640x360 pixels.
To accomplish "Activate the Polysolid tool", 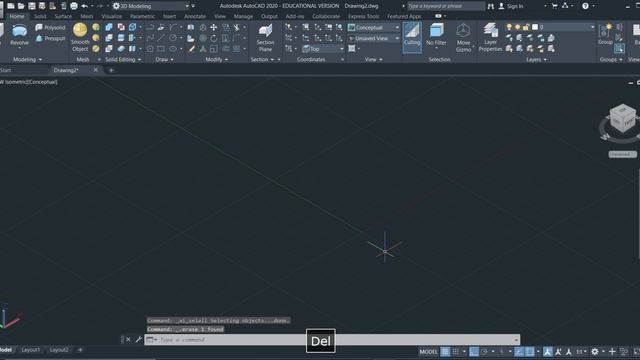I will 50,27.
